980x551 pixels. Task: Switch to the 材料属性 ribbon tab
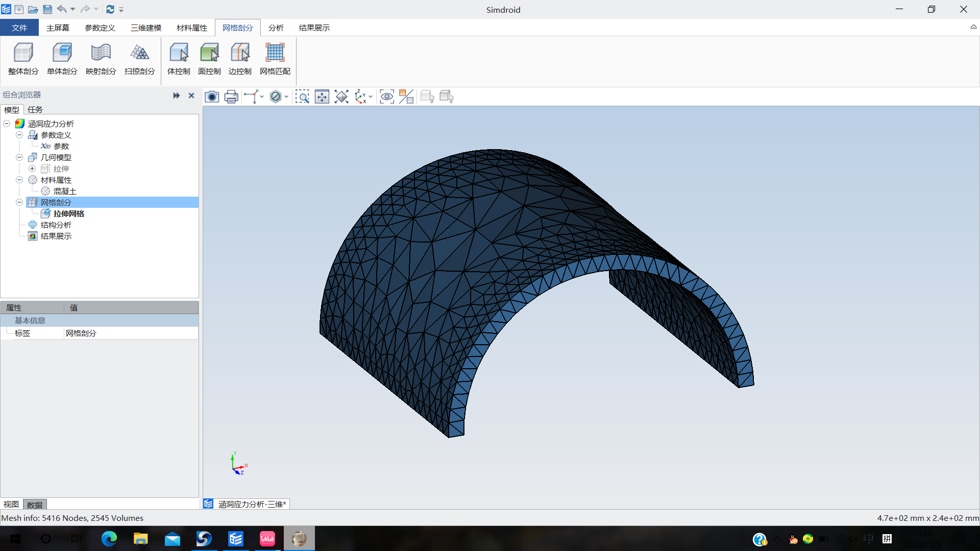[x=192, y=28]
